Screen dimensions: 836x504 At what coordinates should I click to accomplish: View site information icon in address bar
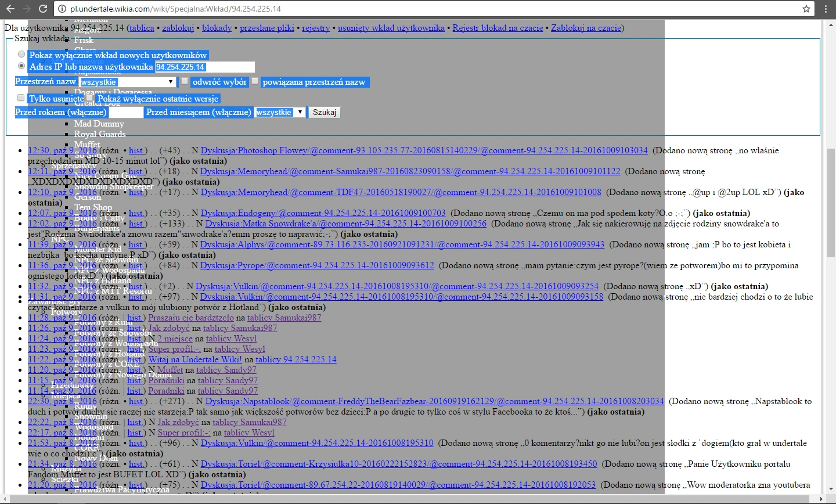tap(62, 9)
